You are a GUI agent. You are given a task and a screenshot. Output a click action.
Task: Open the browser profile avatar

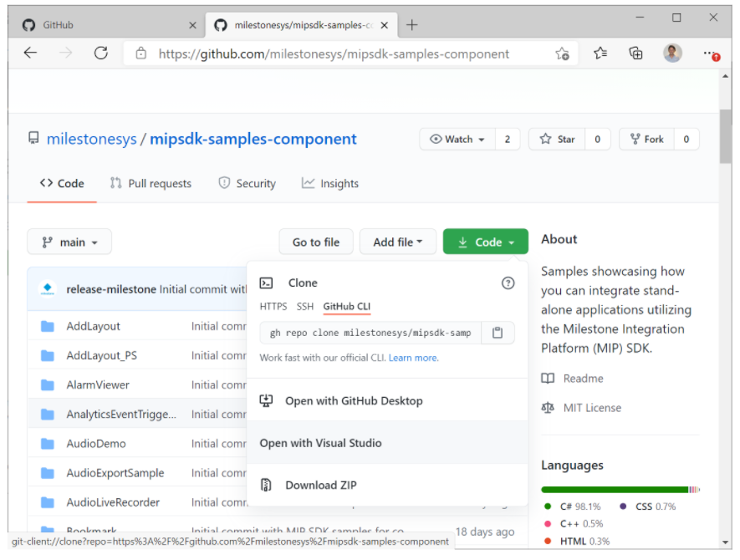click(672, 53)
